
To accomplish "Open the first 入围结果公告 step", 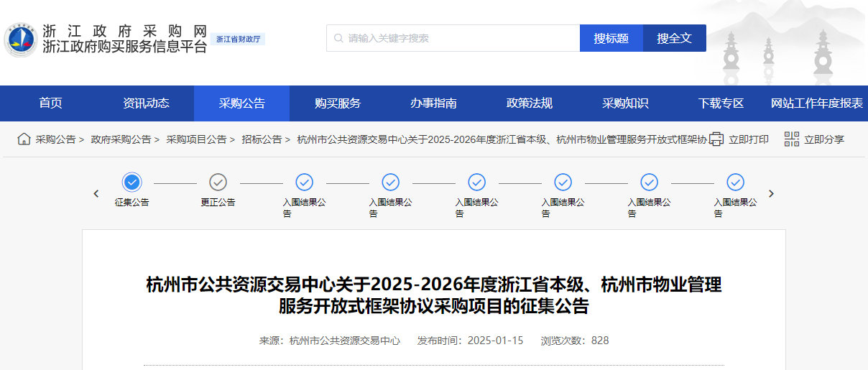I will coord(304,182).
